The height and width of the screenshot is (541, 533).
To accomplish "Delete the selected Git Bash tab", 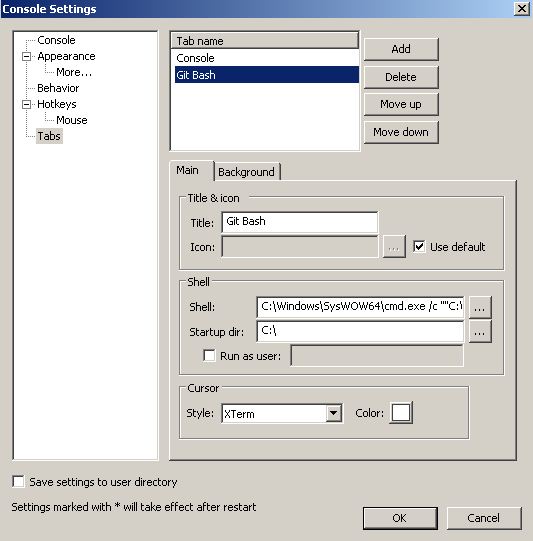I will [401, 77].
